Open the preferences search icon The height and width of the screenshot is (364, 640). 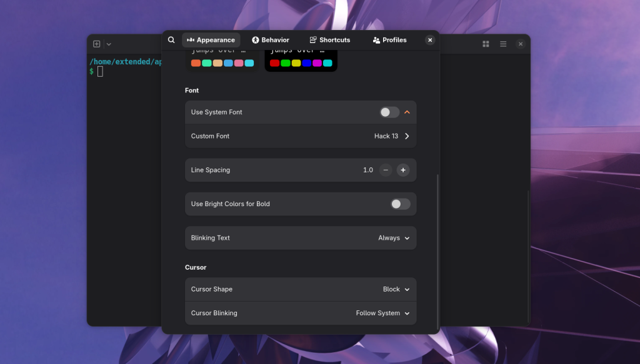171,40
